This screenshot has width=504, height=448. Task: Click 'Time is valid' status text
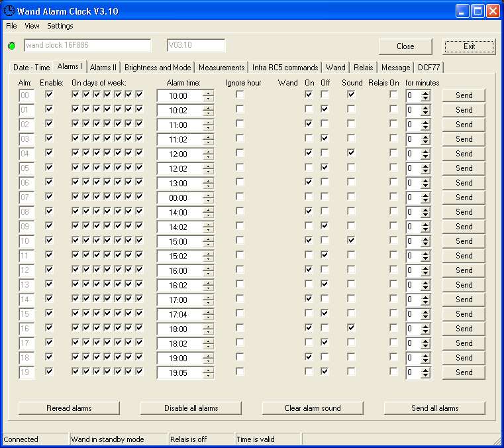tap(256, 439)
